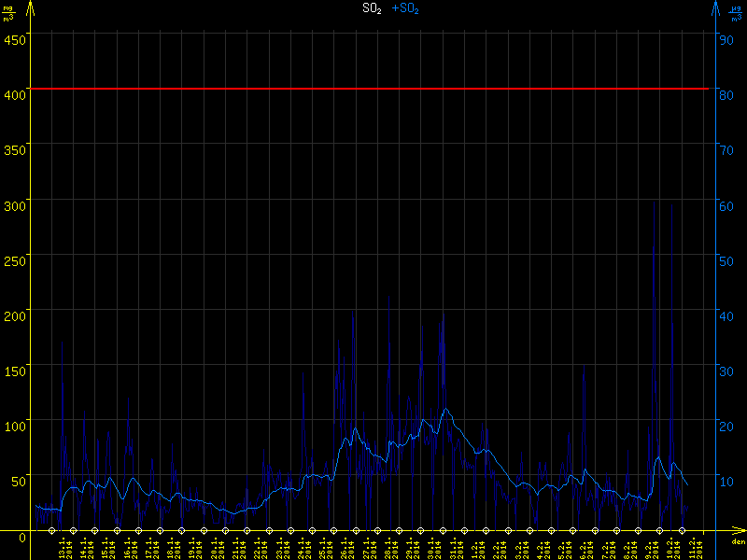Click the red 400 threshold line
This screenshot has height=560, width=747.
coord(373,89)
